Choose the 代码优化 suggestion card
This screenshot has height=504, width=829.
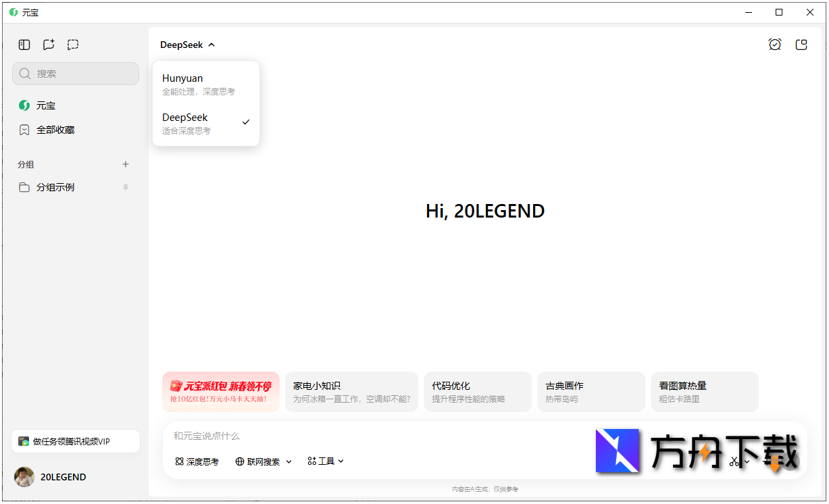coord(477,392)
